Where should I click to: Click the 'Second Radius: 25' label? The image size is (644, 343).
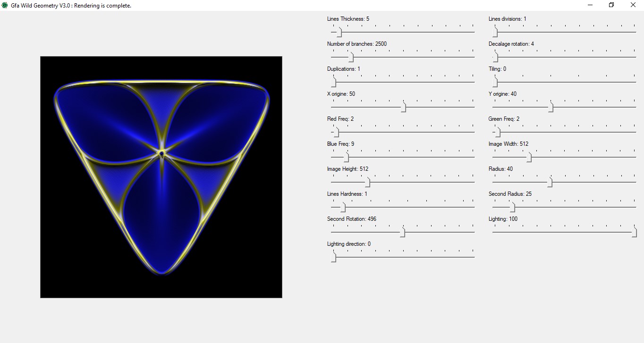(510, 194)
